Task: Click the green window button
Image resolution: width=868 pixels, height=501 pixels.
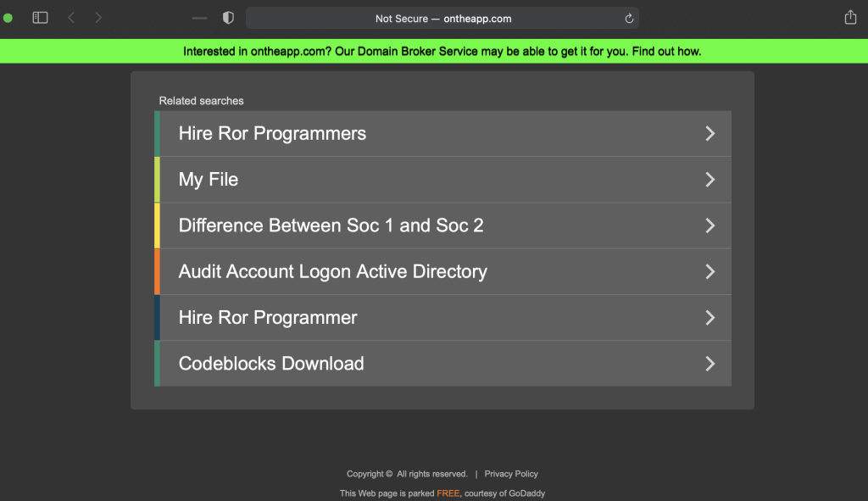Action: click(8, 18)
